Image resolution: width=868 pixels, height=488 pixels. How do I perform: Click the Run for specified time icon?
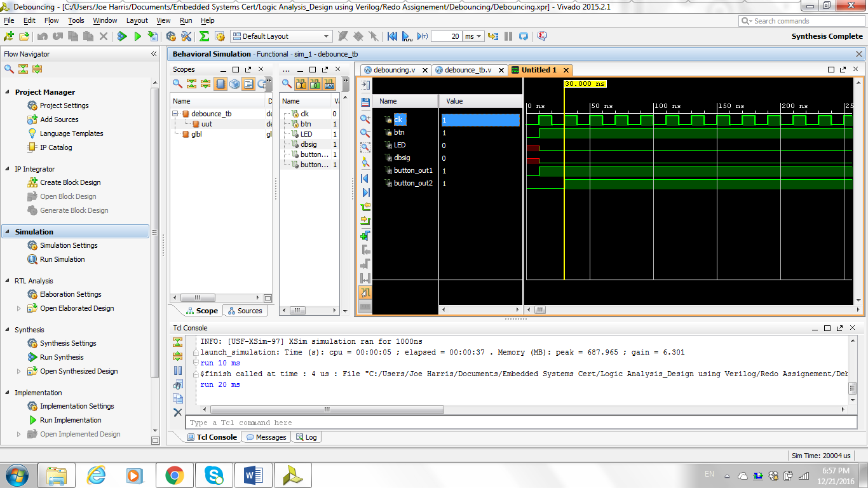click(423, 36)
